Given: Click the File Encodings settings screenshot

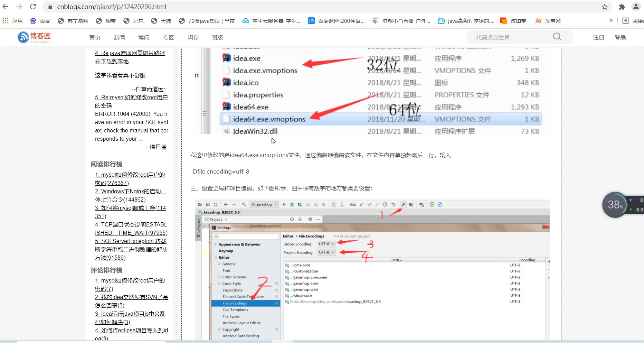Looking at the screenshot, I should click(372, 270).
